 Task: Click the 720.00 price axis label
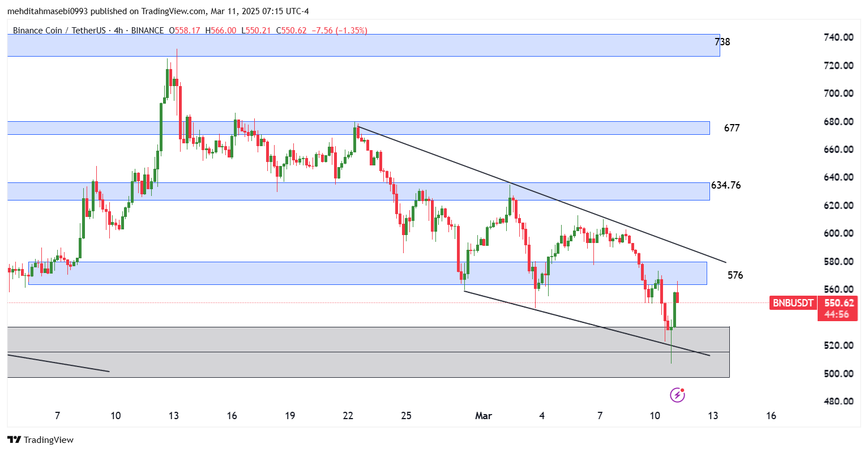pyautogui.click(x=839, y=66)
